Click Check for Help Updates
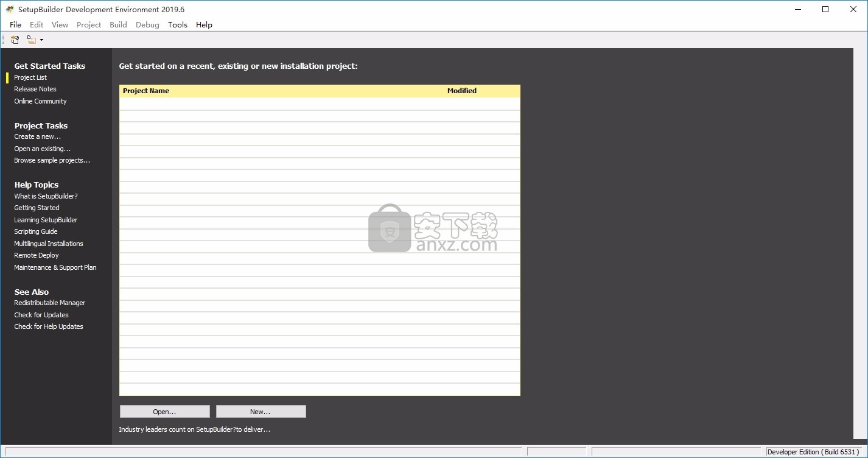This screenshot has height=458, width=868. click(49, 326)
